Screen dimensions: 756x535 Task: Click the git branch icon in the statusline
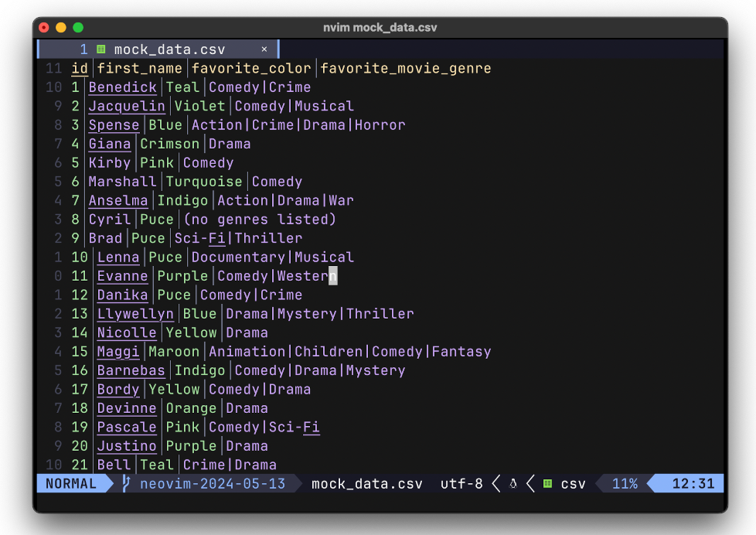(124, 484)
